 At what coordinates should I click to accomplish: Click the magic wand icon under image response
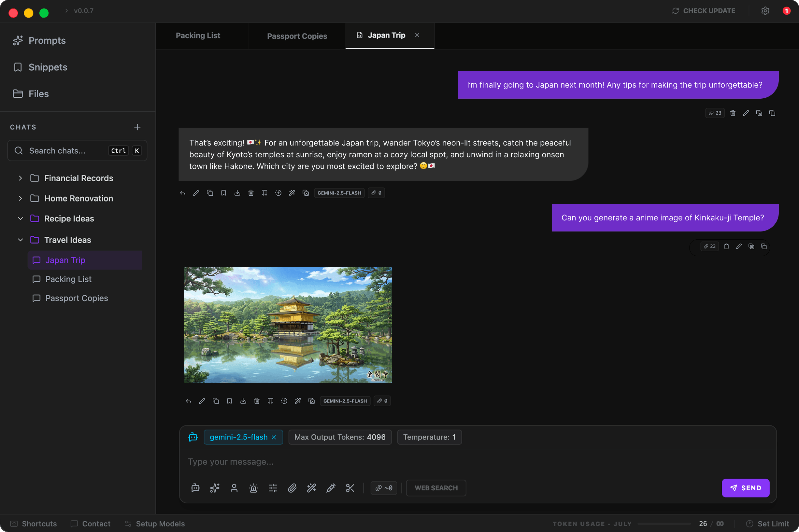click(298, 401)
